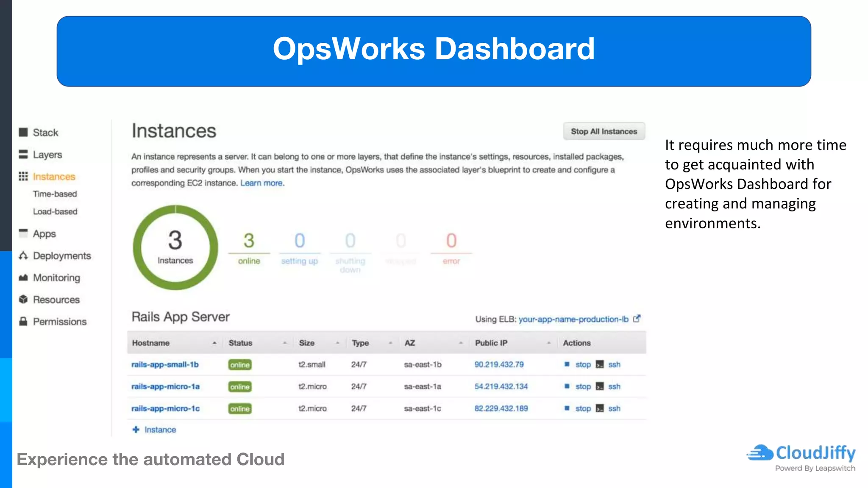
Task: Open the Stack menu item
Action: pos(46,133)
